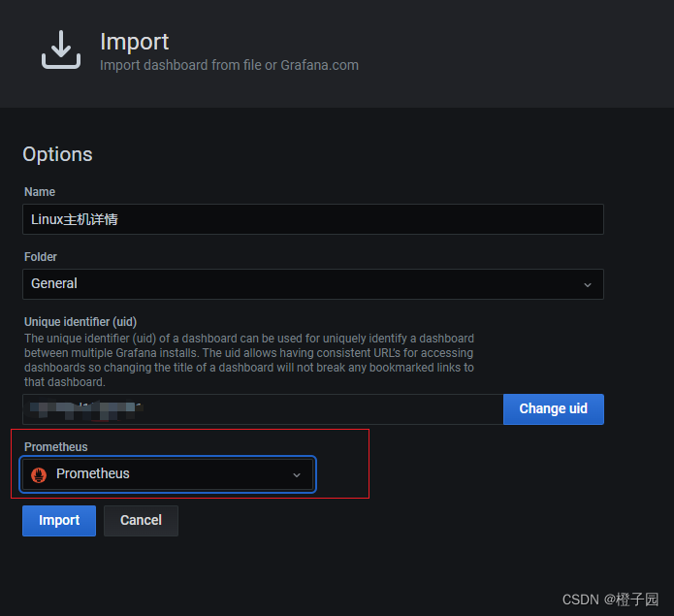Viewport: 674px width, 616px height.
Task: Click the Cancel button
Action: [141, 521]
